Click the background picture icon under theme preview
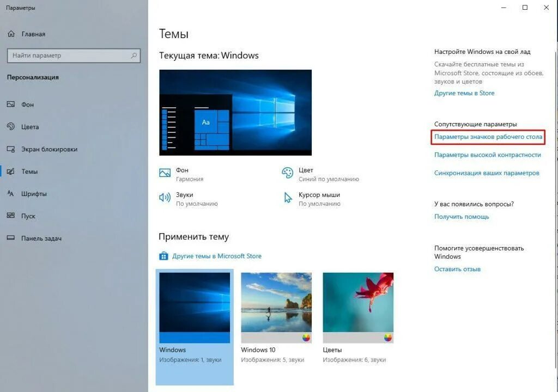The width and height of the screenshot is (558, 392). 165,173
